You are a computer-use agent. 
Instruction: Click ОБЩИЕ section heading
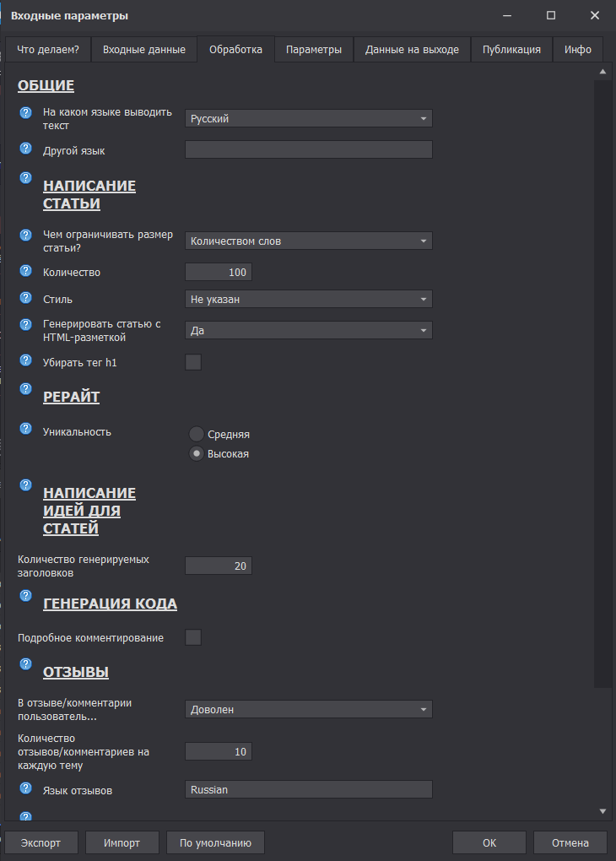(x=46, y=85)
